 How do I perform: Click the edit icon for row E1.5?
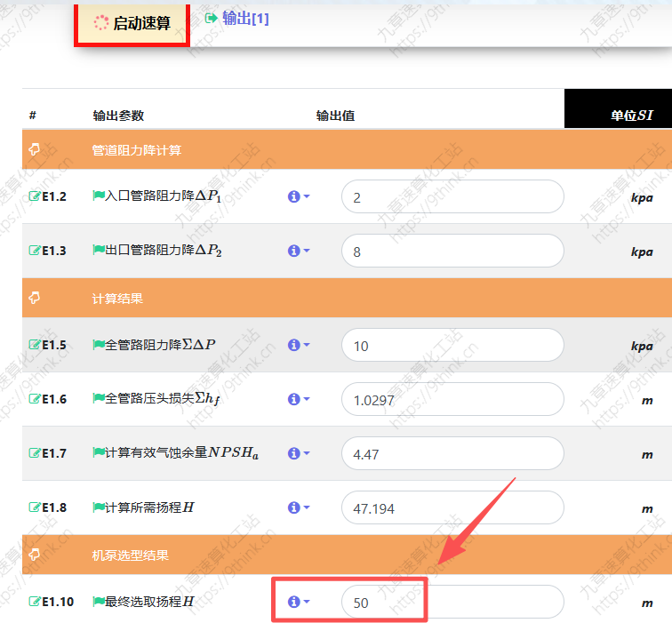pos(35,345)
